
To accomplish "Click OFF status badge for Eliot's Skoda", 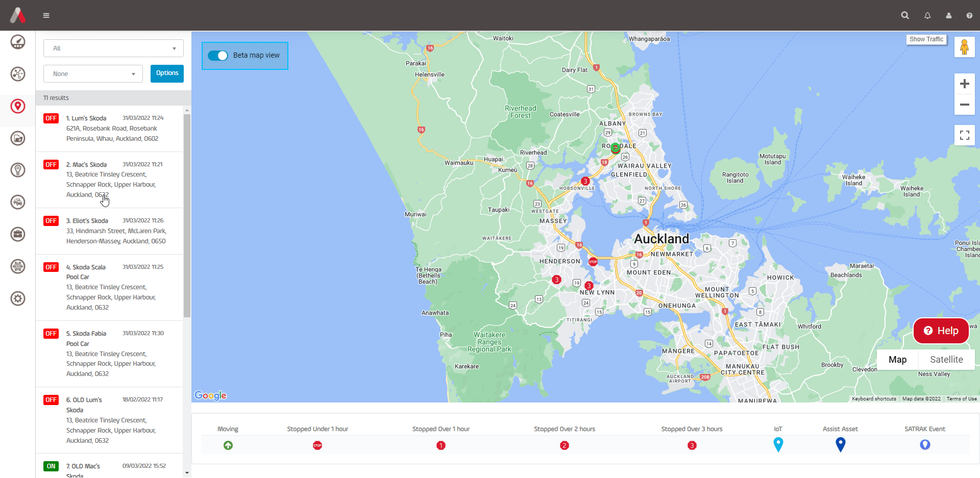I will tap(51, 221).
